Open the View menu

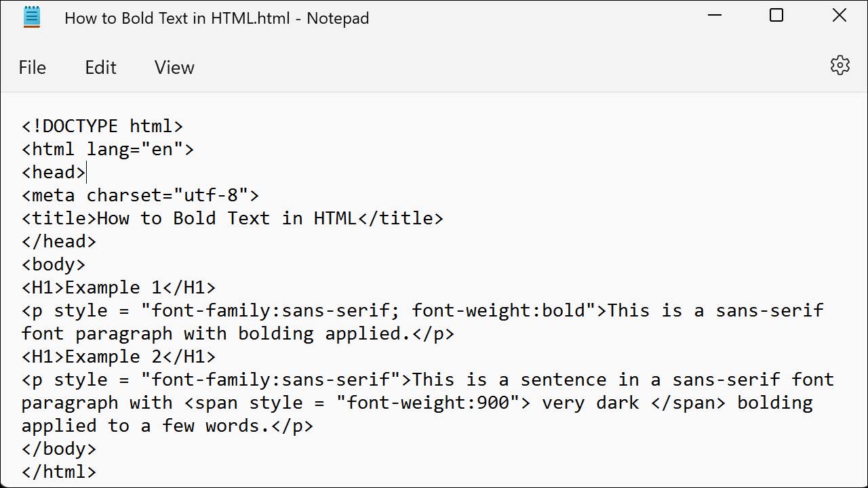pos(174,68)
